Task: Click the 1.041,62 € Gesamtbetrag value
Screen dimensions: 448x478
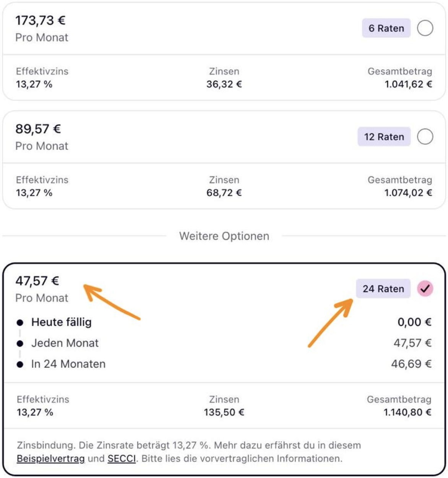Action: click(x=408, y=85)
